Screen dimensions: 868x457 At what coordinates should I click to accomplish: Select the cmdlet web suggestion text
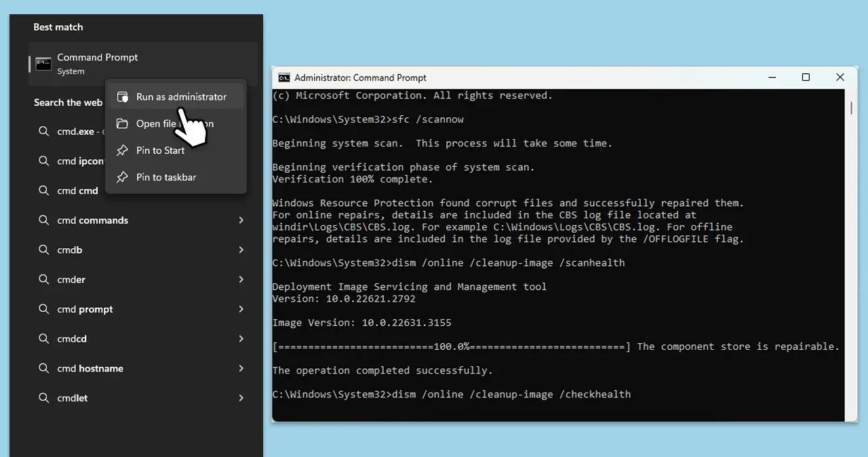tap(73, 398)
